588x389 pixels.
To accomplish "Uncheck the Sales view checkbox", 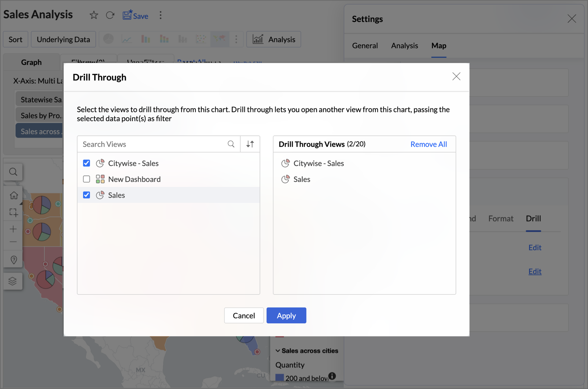I will (x=87, y=195).
